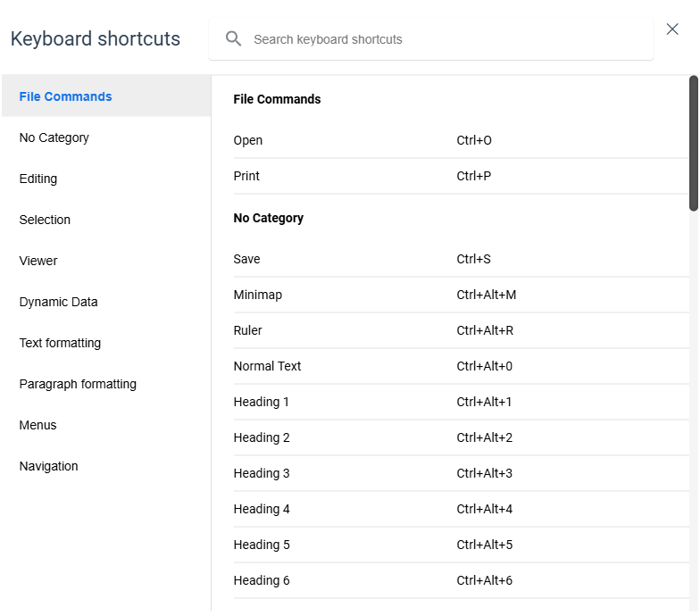Click the Keyboard shortcuts dialog title
Viewport: 700px width, 616px height.
95,39
